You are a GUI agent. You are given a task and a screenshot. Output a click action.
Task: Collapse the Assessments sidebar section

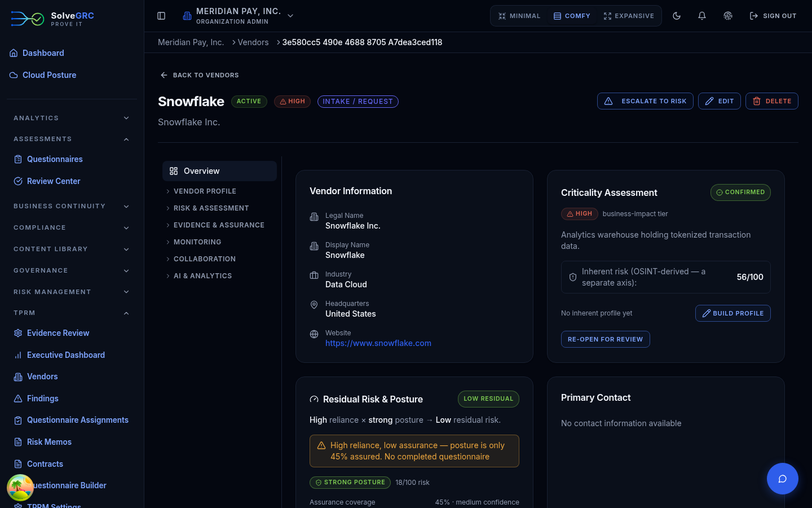point(72,139)
